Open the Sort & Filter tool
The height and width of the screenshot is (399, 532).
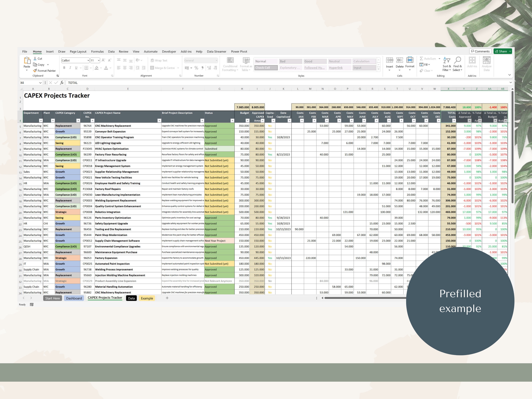click(x=447, y=64)
